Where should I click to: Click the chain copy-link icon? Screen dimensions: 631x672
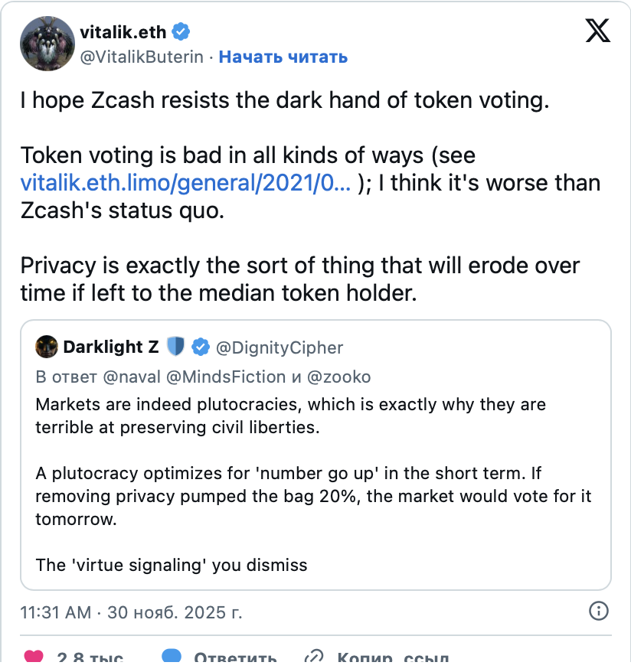coord(313,658)
